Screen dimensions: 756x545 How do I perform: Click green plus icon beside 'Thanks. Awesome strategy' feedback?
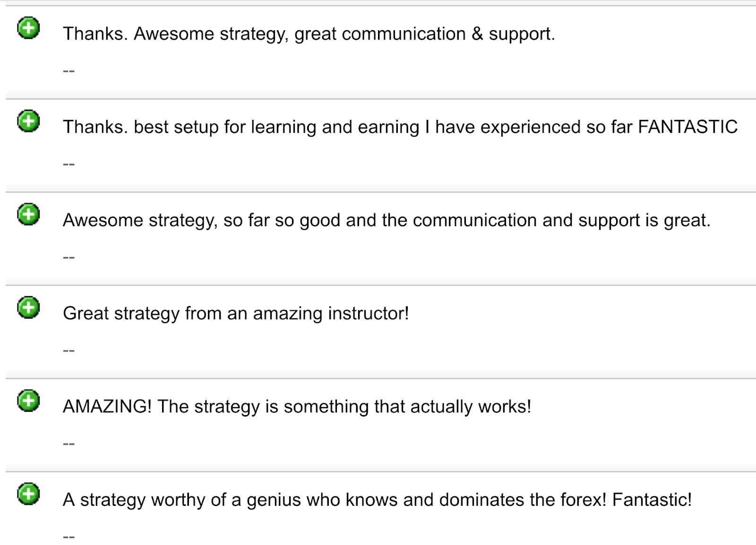28,28
